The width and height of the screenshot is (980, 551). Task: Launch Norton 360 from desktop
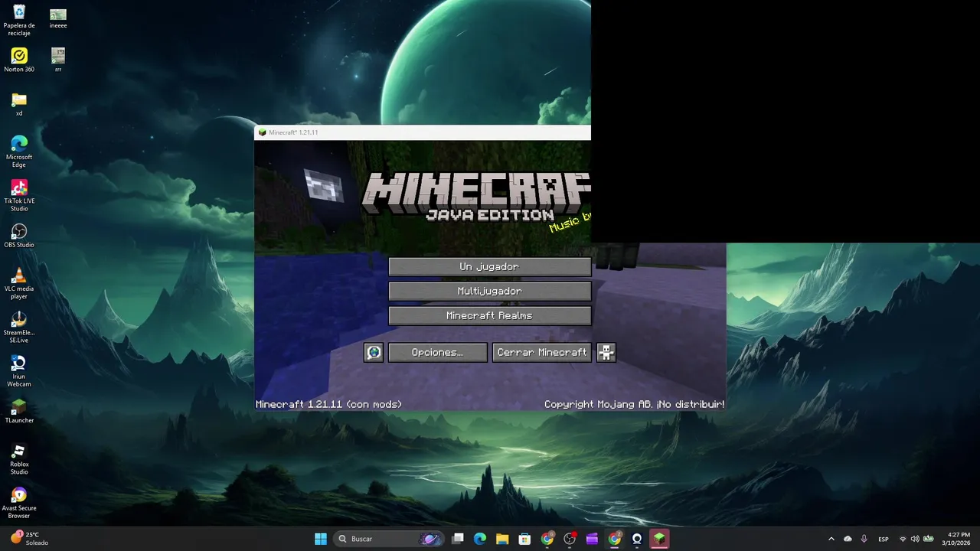[x=19, y=60]
